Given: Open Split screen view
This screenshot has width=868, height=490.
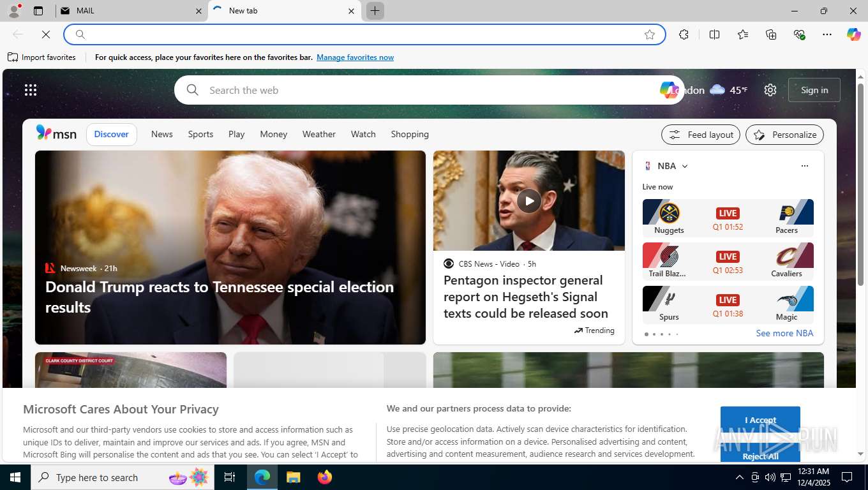Looking at the screenshot, I should [x=715, y=34].
